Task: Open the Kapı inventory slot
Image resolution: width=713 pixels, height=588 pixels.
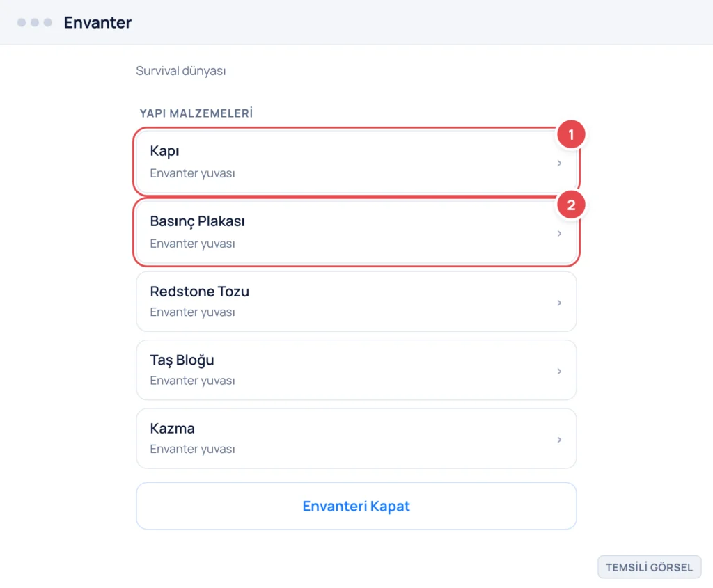Action: click(356, 161)
